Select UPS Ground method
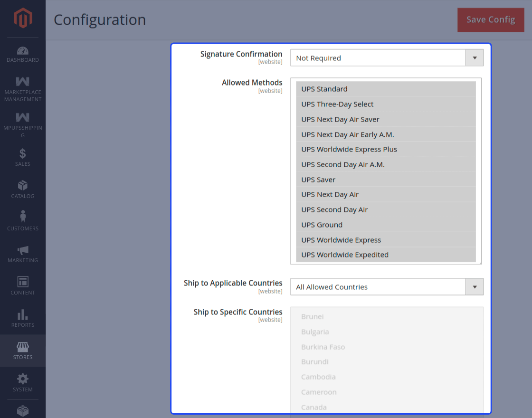The height and width of the screenshot is (418, 532). point(386,225)
